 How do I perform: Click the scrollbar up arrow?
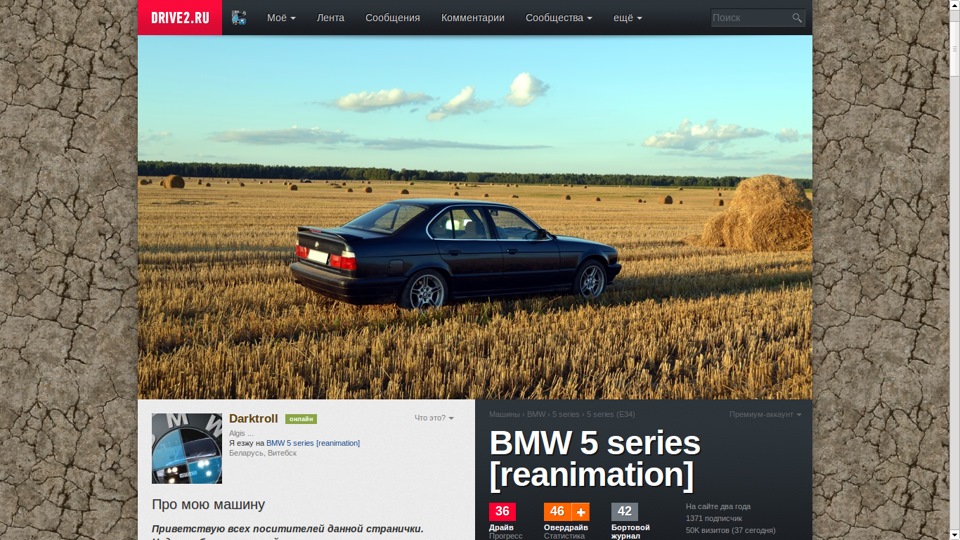click(954, 5)
